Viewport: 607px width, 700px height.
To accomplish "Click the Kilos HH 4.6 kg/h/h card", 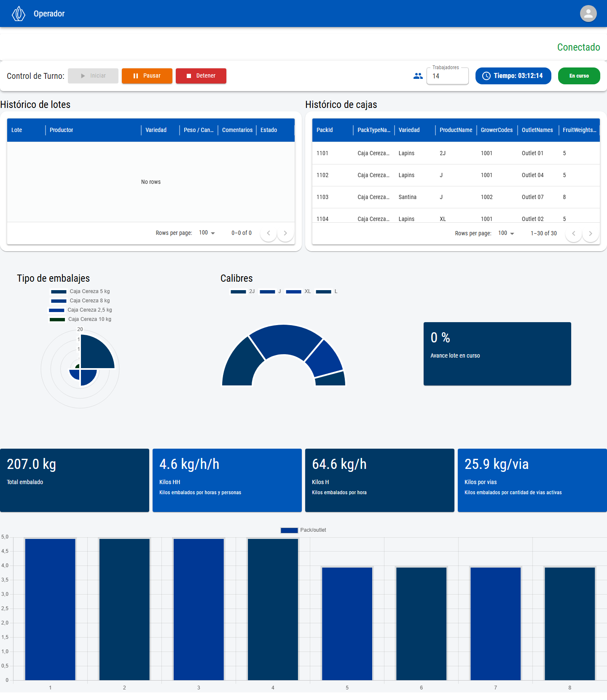I will (227, 480).
